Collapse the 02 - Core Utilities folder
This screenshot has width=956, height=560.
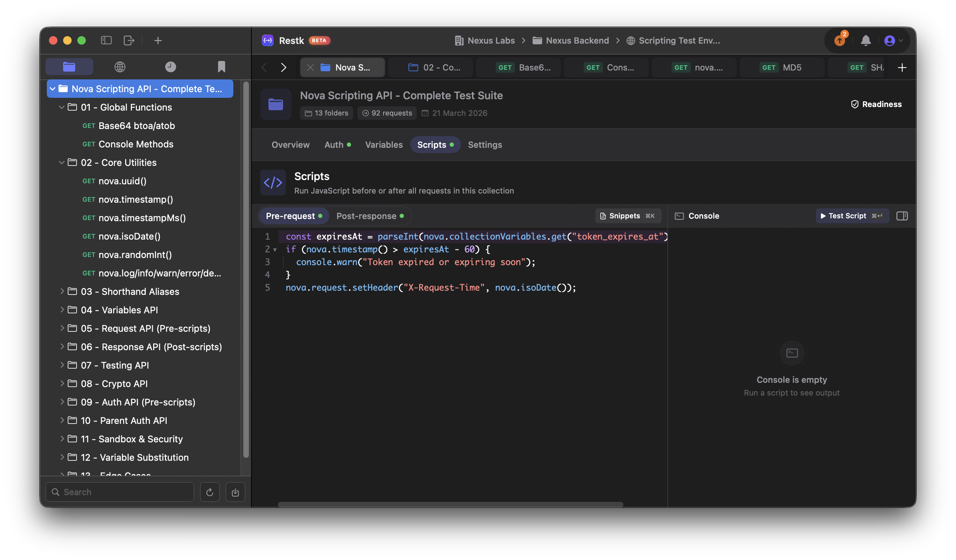pyautogui.click(x=61, y=162)
